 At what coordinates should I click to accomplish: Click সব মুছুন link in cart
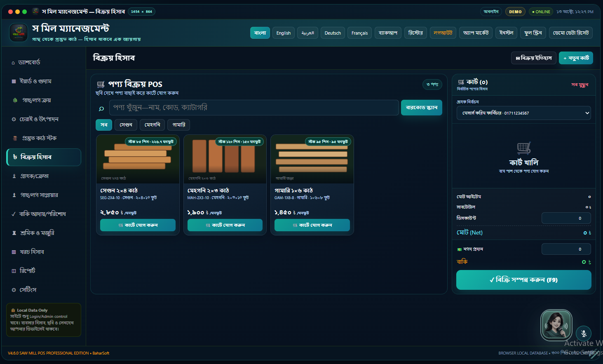(x=580, y=85)
